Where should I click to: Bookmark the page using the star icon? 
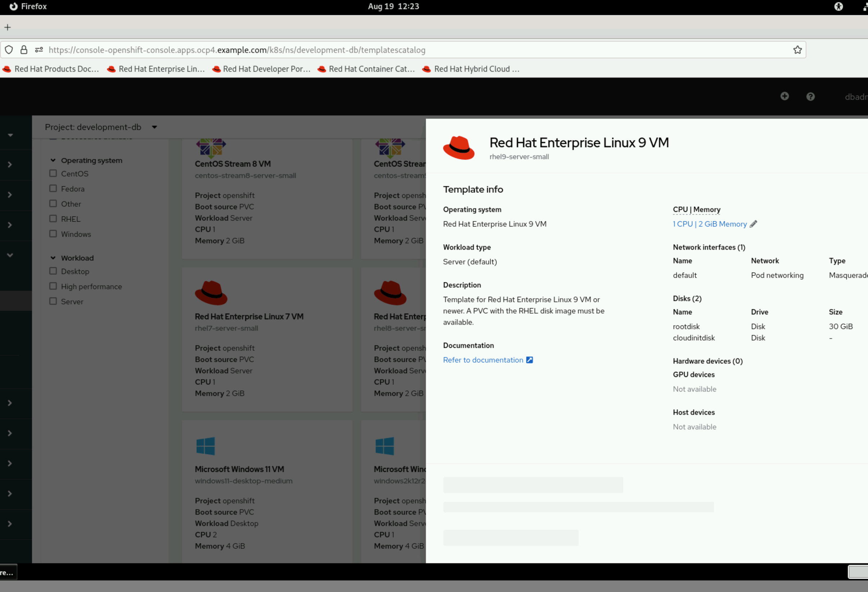click(x=797, y=49)
